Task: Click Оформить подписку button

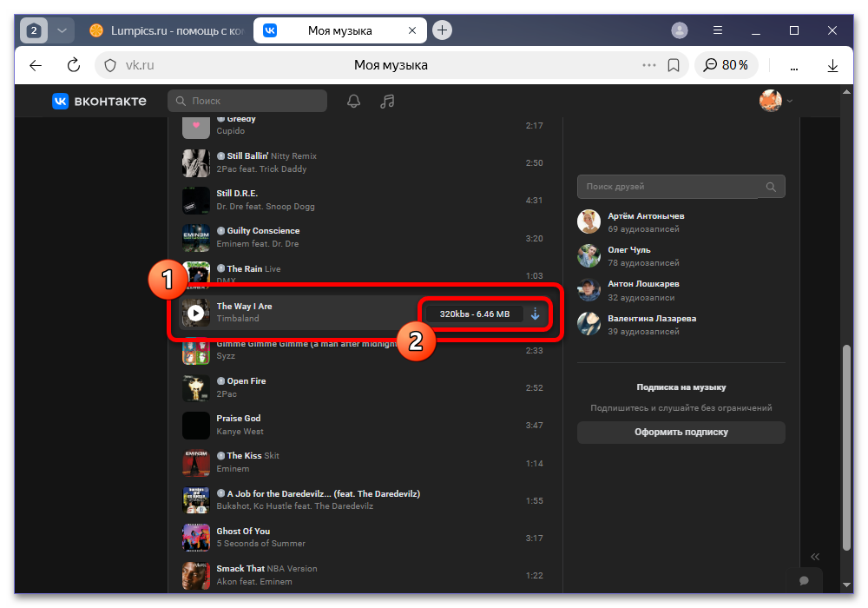Action: (x=681, y=433)
